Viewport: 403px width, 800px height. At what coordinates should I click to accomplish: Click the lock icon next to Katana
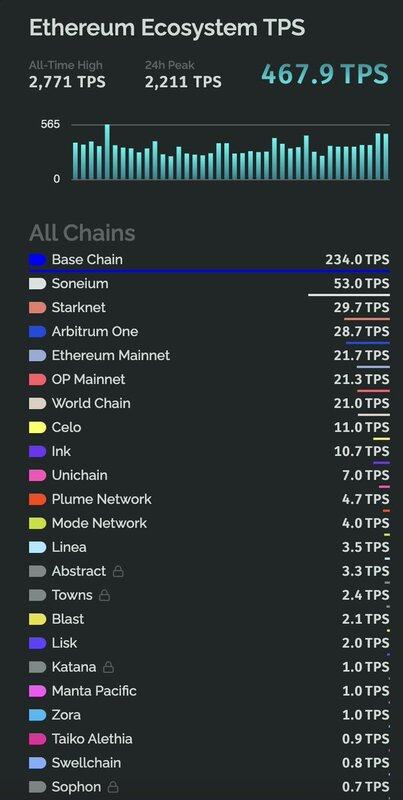pyautogui.click(x=108, y=667)
